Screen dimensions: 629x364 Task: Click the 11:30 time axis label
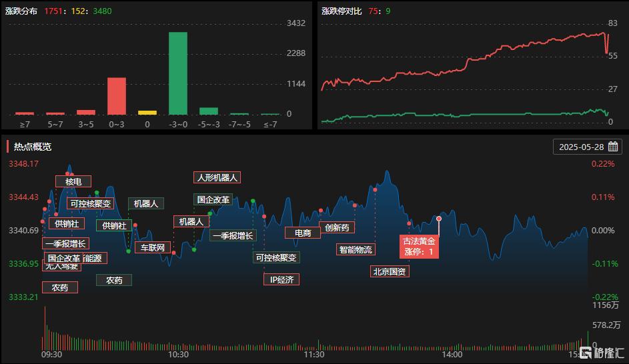point(314,355)
